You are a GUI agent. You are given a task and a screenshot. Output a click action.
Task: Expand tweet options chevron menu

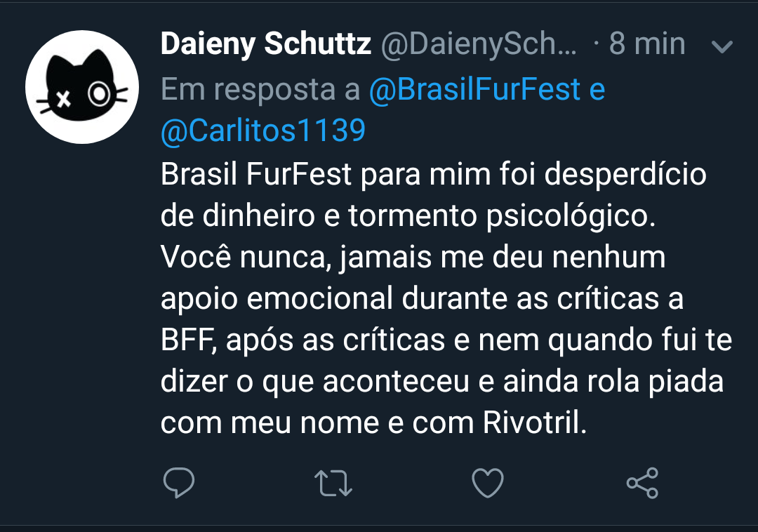[722, 47]
